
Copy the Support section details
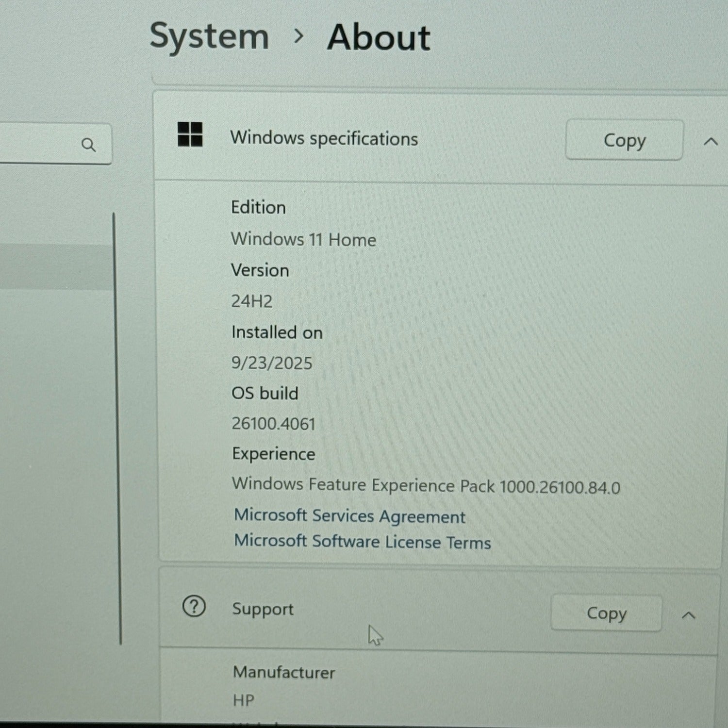click(606, 613)
